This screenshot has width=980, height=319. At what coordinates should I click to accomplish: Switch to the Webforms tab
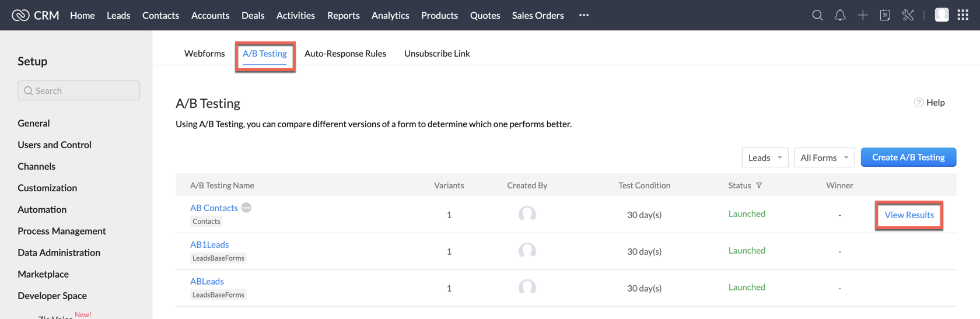[204, 53]
